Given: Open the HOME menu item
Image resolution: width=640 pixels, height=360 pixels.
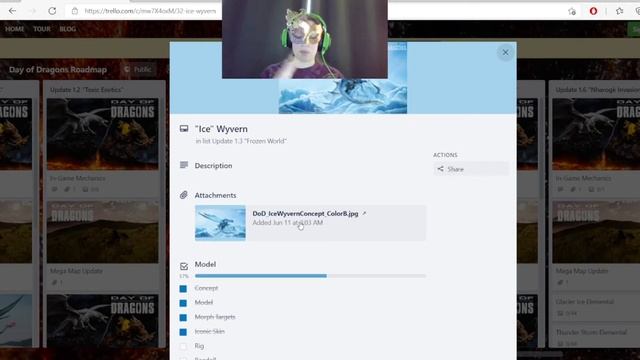Looking at the screenshot, I should tap(15, 29).
